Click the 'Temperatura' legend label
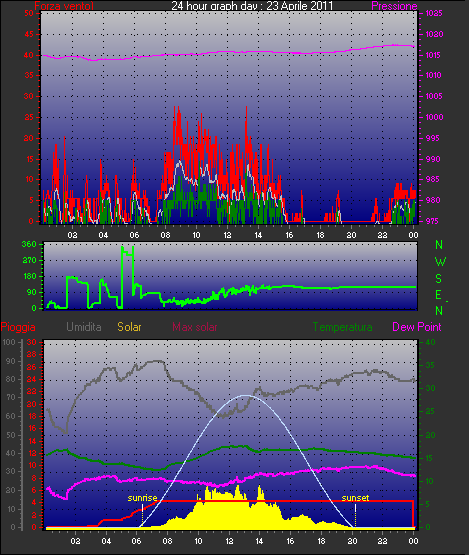469x555 pixels. click(342, 327)
